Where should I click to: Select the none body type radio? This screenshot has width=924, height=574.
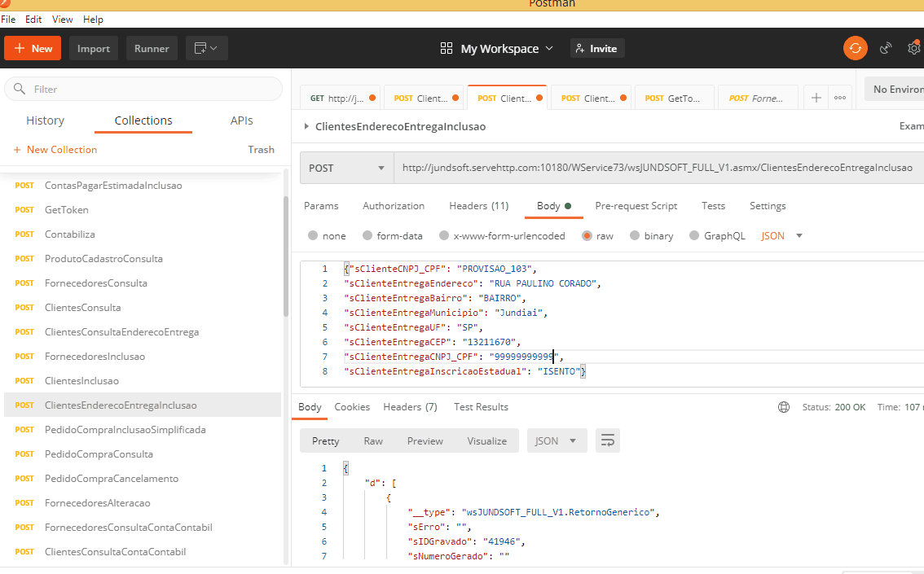314,236
